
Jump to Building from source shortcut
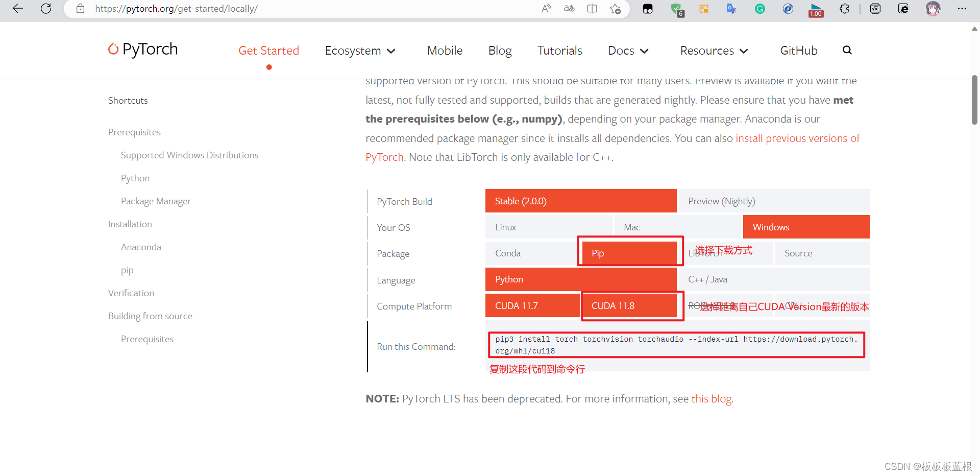150,316
